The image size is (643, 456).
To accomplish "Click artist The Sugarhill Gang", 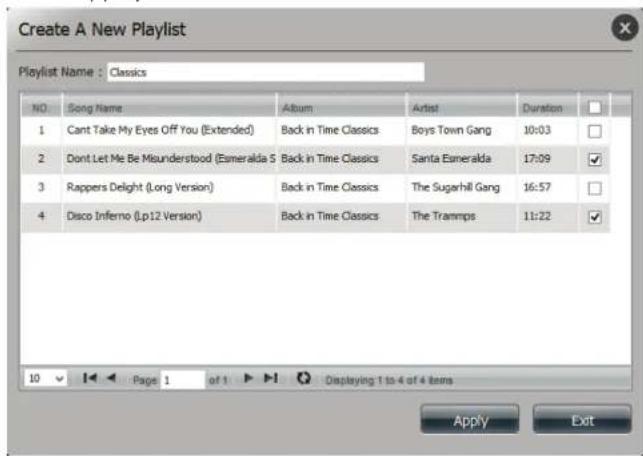I will pyautogui.click(x=456, y=187).
